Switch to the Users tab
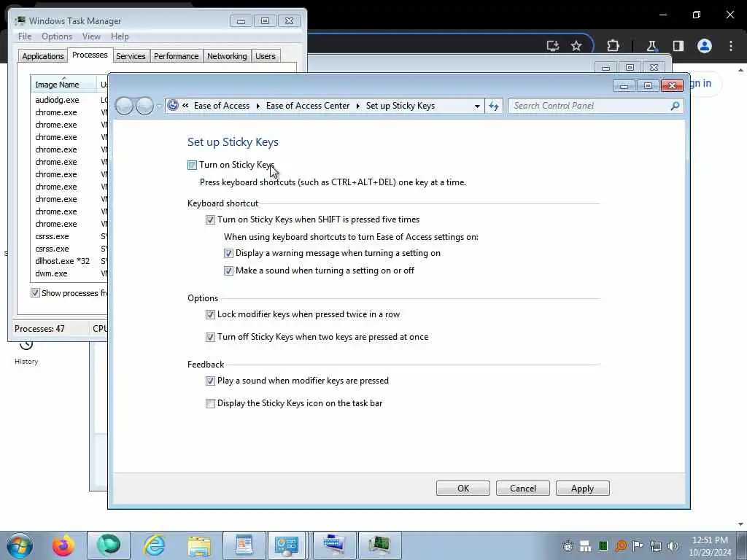This screenshot has height=560, width=747. click(x=266, y=56)
